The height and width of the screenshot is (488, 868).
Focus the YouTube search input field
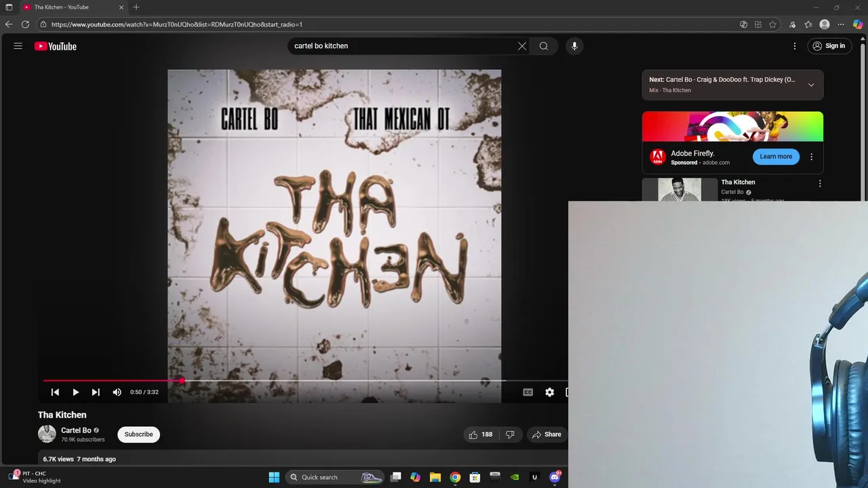(x=403, y=46)
